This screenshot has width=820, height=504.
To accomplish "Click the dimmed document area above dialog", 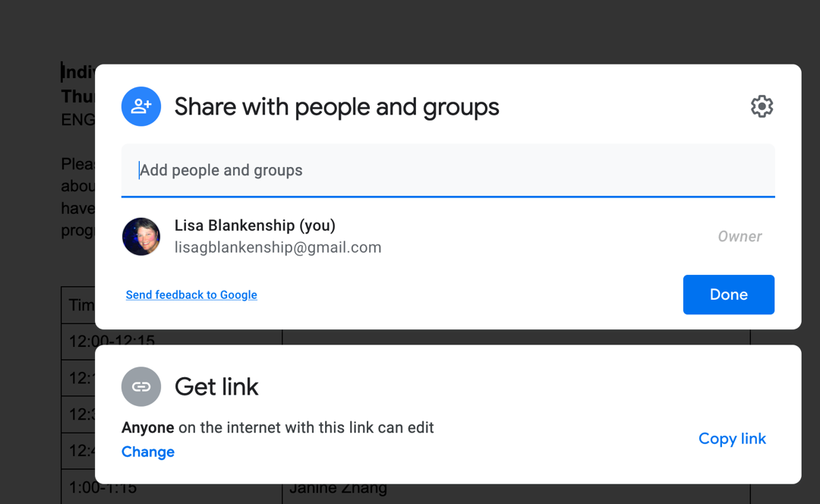I will pyautogui.click(x=410, y=31).
